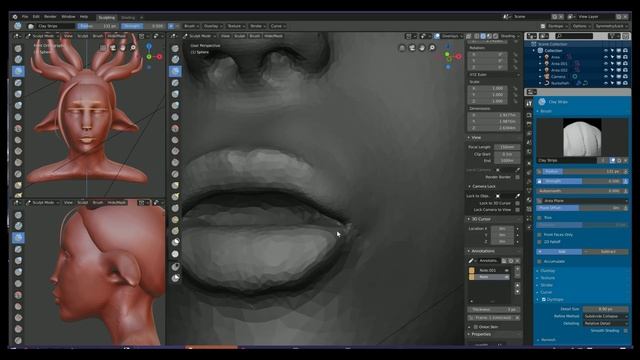Click the Clay Strips brush name field in header
The image size is (640, 360).
coord(55,26)
